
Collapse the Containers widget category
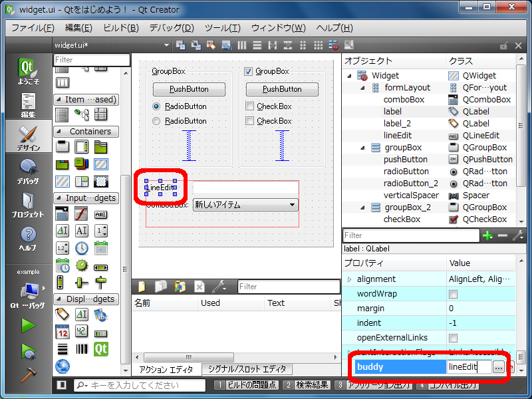pos(58,132)
